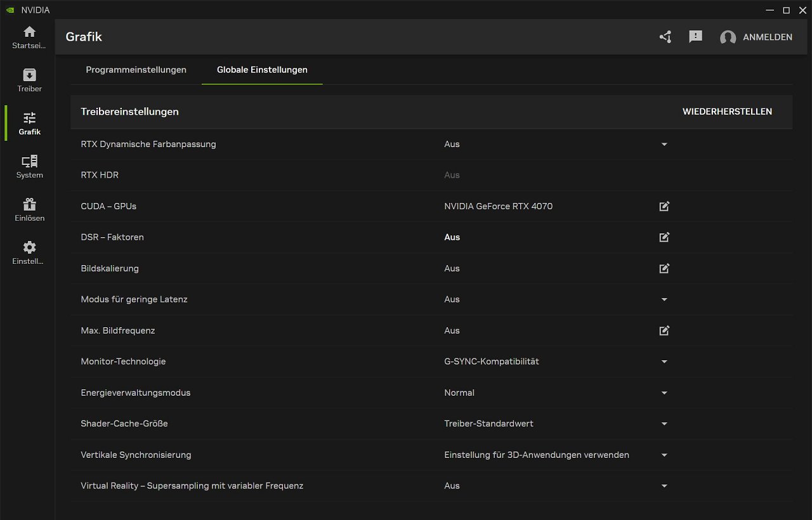This screenshot has height=520, width=812.
Task: Click the Energieverwaltungsmodus row label
Action: [136, 393]
